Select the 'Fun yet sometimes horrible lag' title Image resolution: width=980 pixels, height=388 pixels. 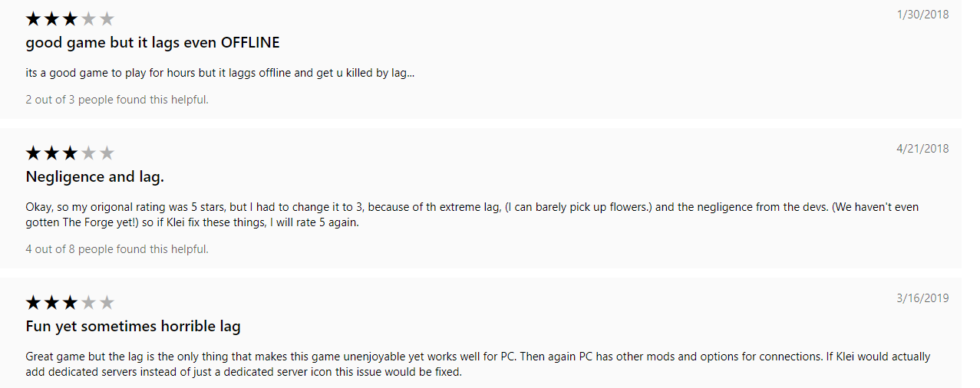tap(133, 327)
